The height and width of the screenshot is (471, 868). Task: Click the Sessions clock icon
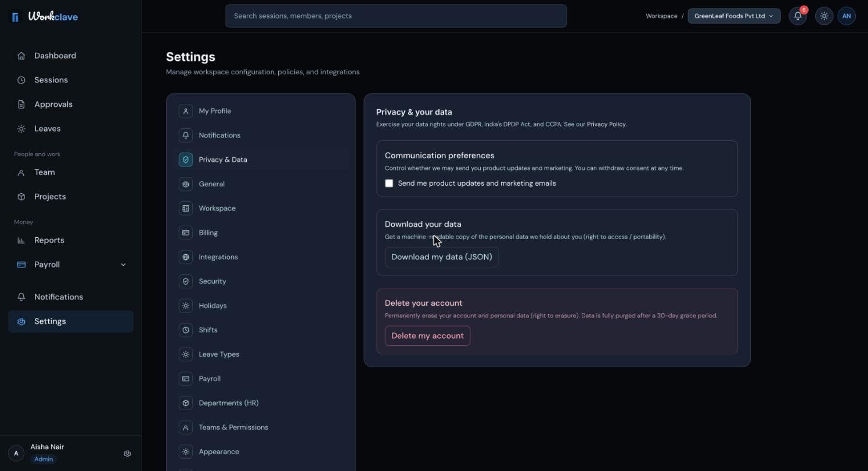point(21,80)
